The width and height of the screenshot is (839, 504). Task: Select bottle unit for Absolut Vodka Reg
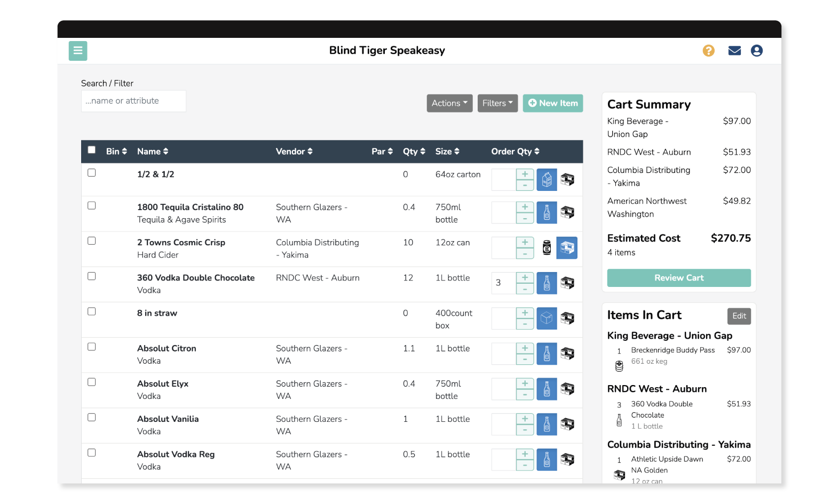[x=547, y=460]
